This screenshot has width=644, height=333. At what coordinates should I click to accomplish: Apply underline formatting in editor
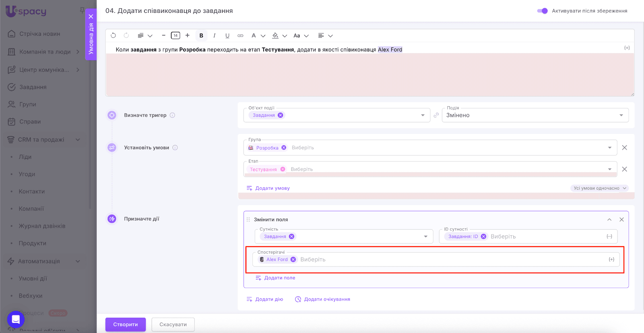227,35
